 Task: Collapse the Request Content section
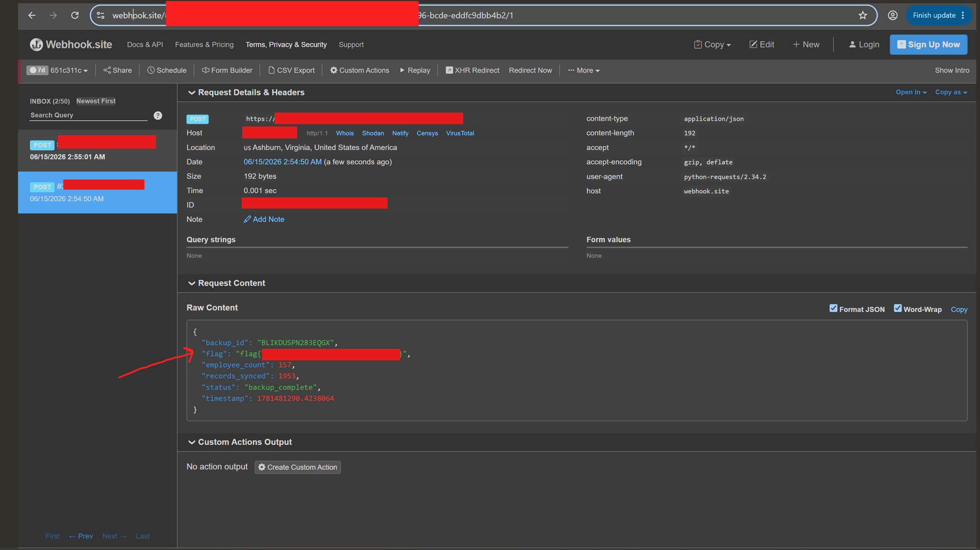227,283
